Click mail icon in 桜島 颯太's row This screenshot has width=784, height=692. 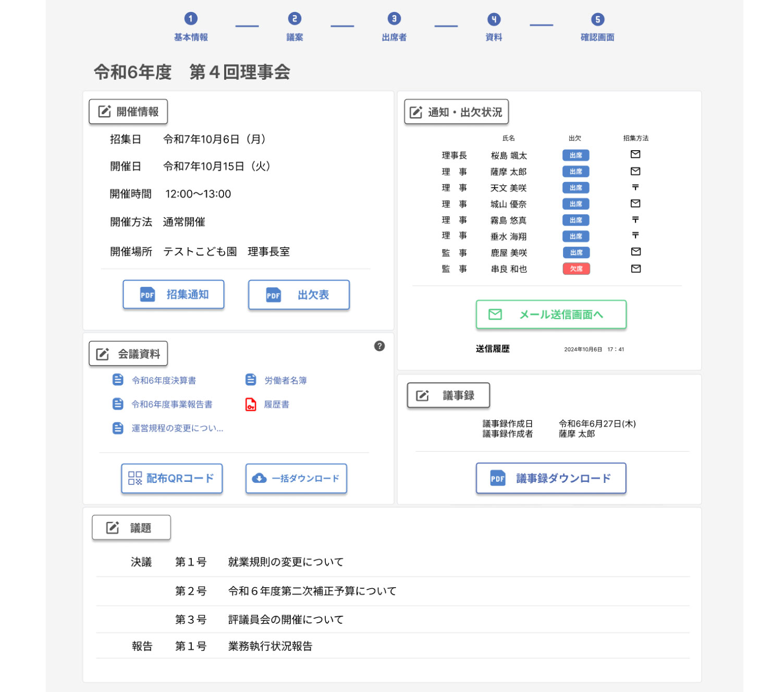click(635, 154)
